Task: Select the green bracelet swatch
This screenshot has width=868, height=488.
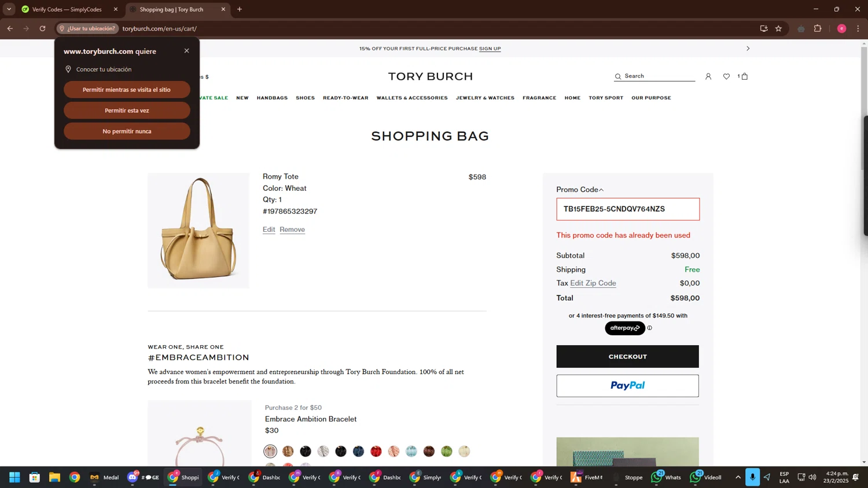Action: click(446, 452)
